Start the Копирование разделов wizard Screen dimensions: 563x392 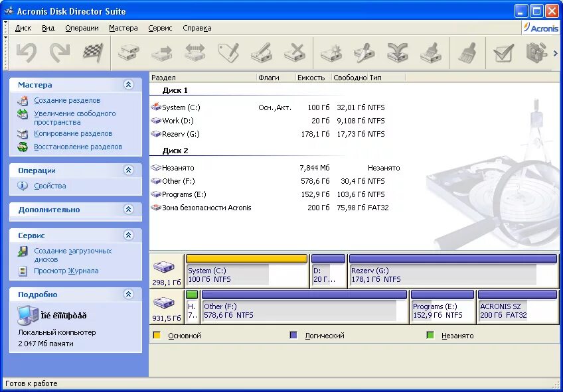73,133
